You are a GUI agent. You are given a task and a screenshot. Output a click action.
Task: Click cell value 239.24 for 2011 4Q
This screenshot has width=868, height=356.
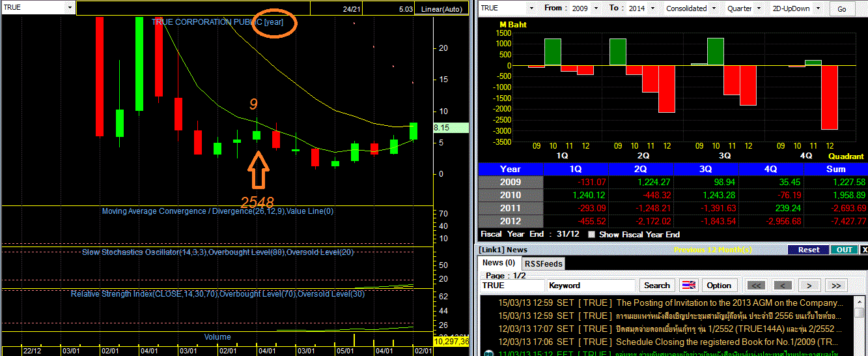pos(788,208)
